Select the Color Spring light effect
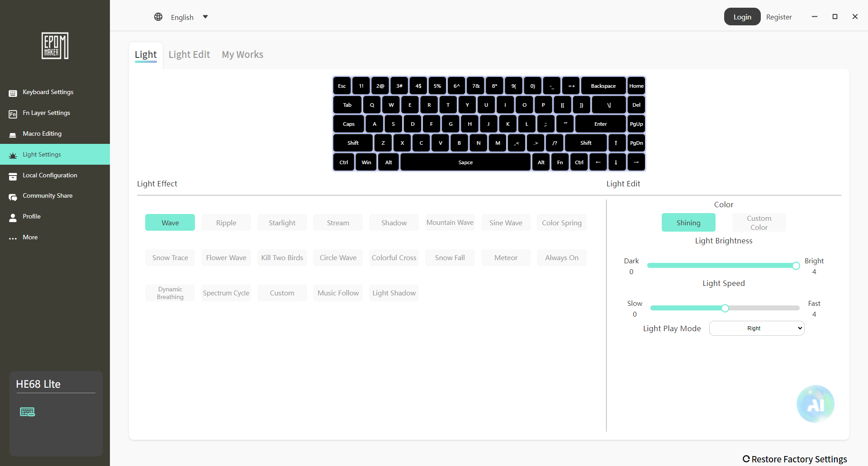Image resolution: width=868 pixels, height=466 pixels. (x=562, y=223)
